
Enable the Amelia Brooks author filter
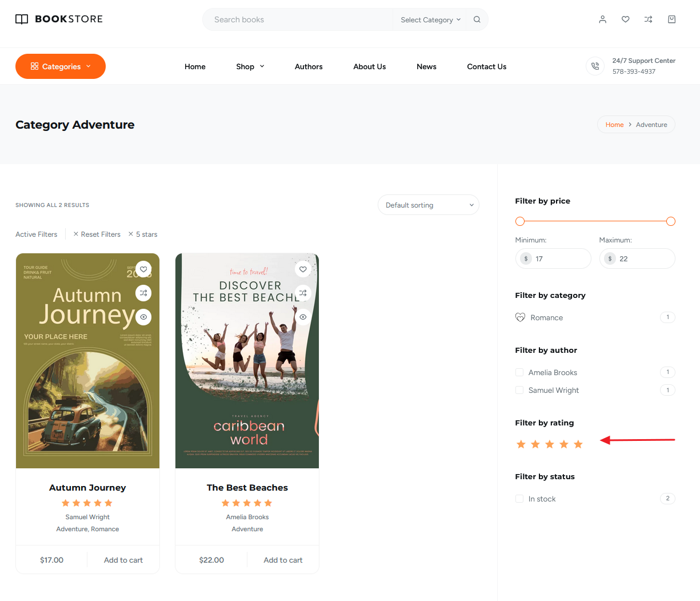(519, 372)
